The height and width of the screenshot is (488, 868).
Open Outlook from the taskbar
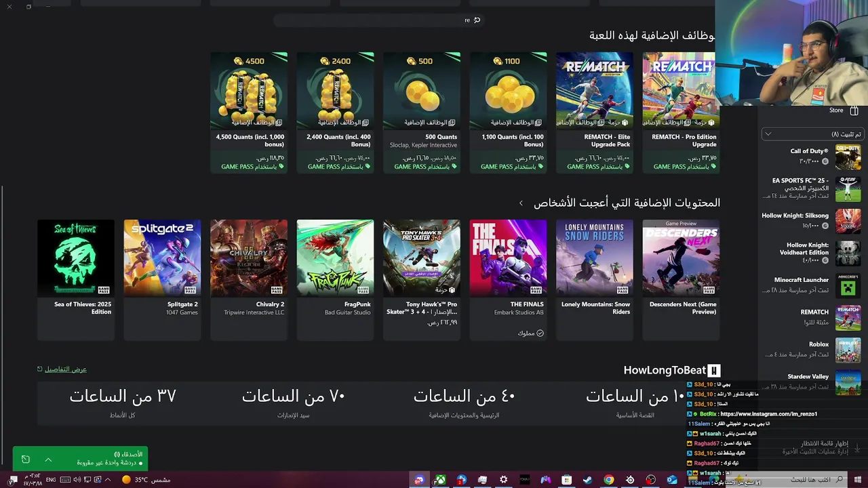[672, 480]
